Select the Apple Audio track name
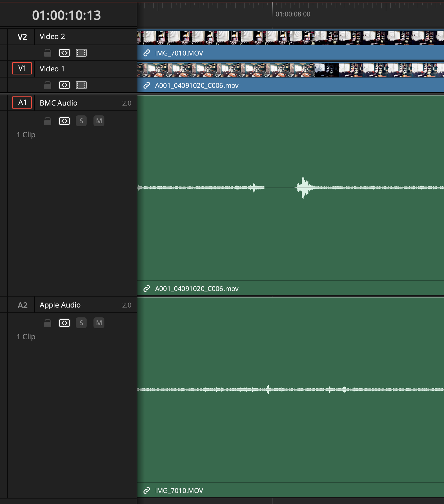This screenshot has height=504, width=444. [x=60, y=305]
